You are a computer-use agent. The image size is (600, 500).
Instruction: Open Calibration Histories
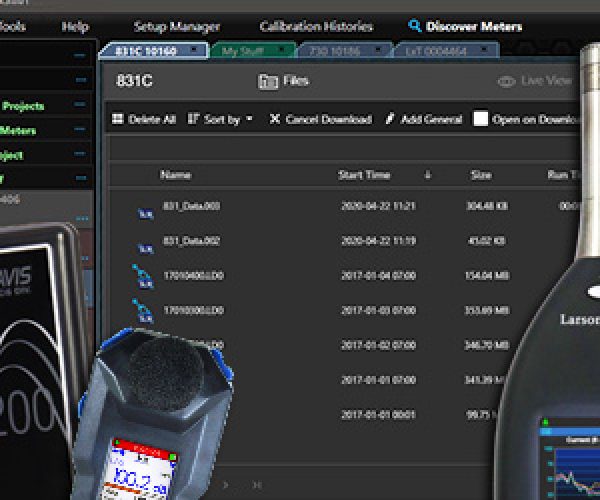point(316,26)
